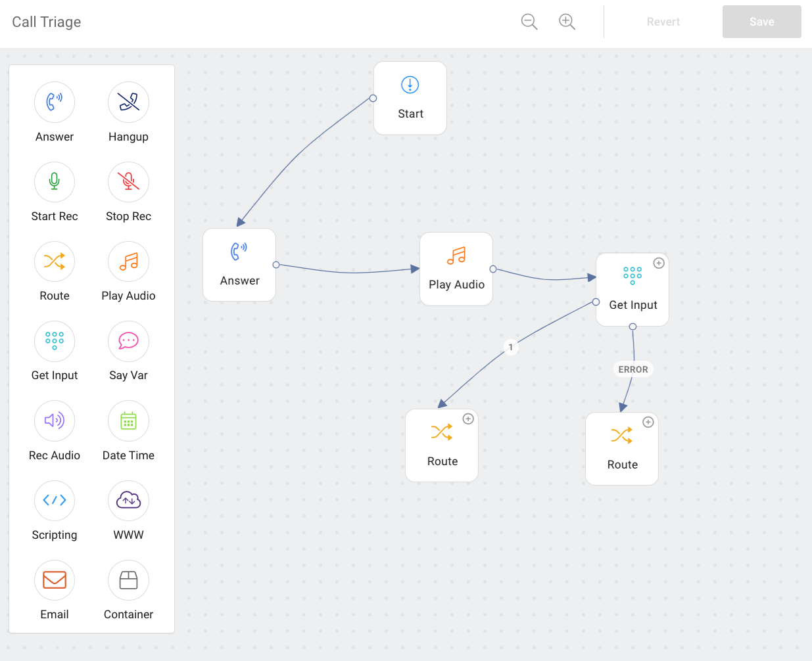Select the Scripting code icon
Image resolution: width=812 pixels, height=661 pixels.
tap(55, 501)
